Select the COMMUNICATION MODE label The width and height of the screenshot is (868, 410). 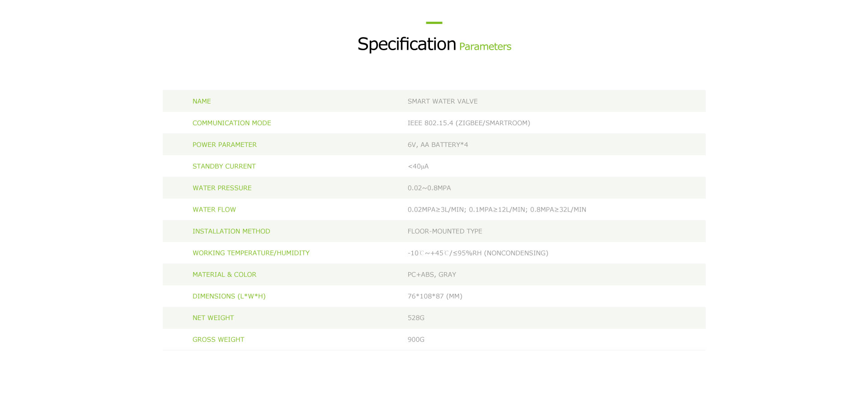232,123
